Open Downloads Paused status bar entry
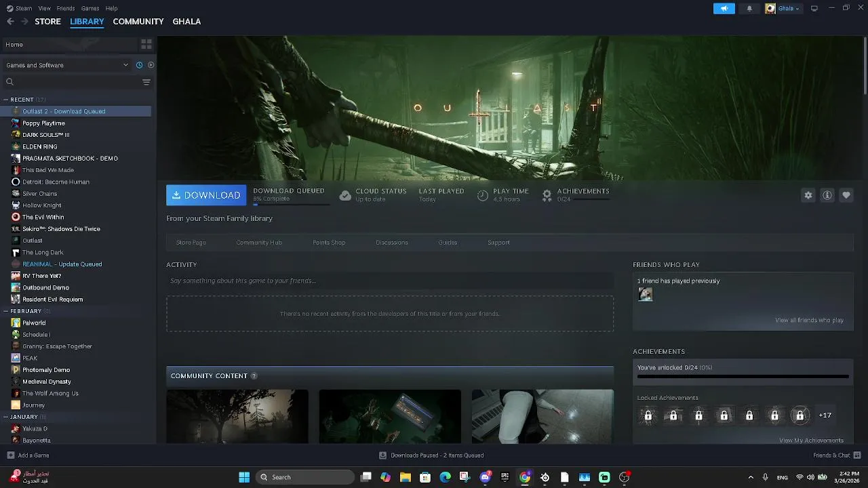868x488 pixels. click(x=431, y=455)
